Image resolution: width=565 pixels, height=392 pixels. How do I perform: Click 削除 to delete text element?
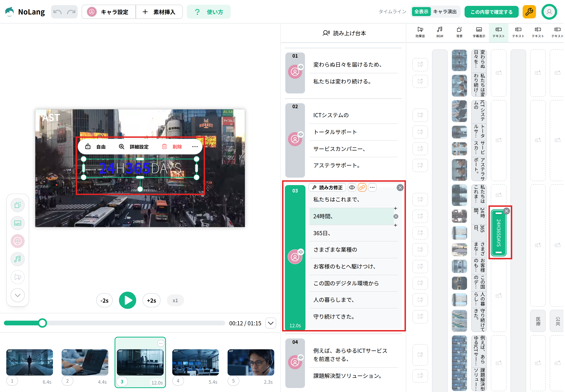(172, 147)
